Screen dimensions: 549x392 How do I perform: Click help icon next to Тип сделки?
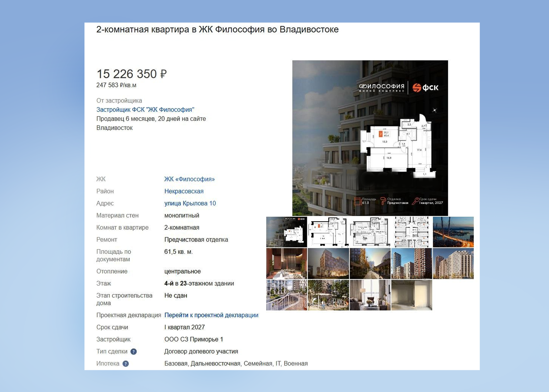point(133,351)
